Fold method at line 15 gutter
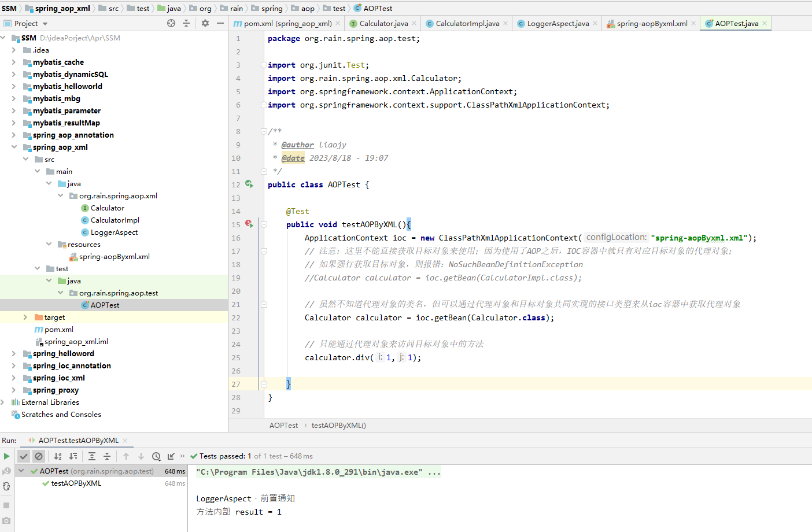This screenshot has height=532, width=812. (x=264, y=224)
